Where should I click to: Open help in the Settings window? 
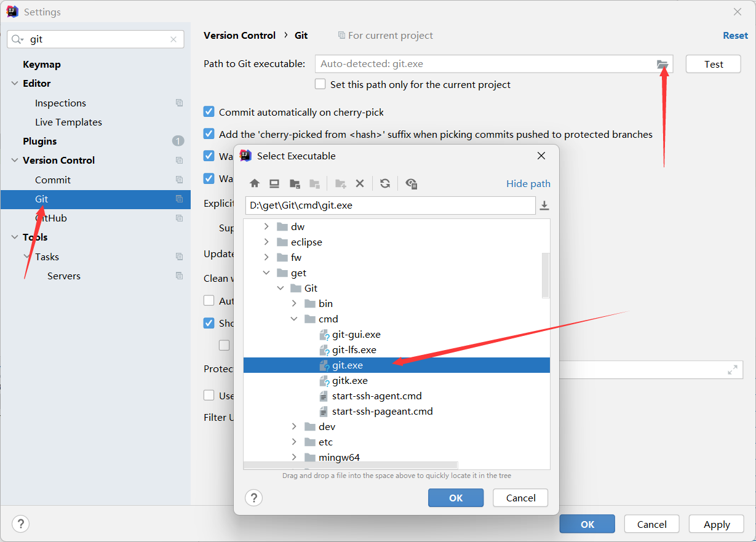click(21, 524)
